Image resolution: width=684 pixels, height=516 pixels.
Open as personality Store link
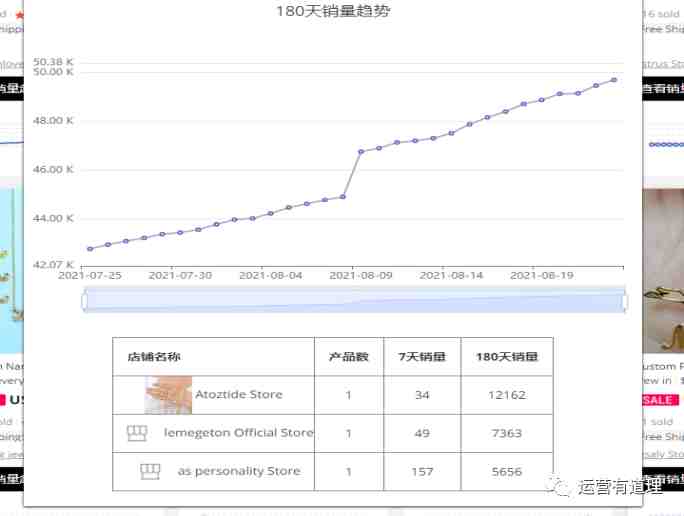pyautogui.click(x=239, y=471)
